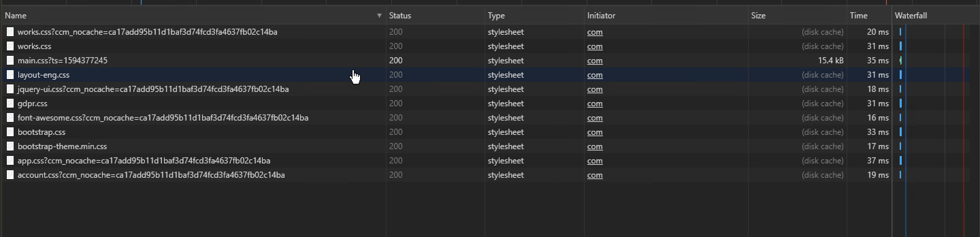Open initiator com link for bootstrap.css

594,132
